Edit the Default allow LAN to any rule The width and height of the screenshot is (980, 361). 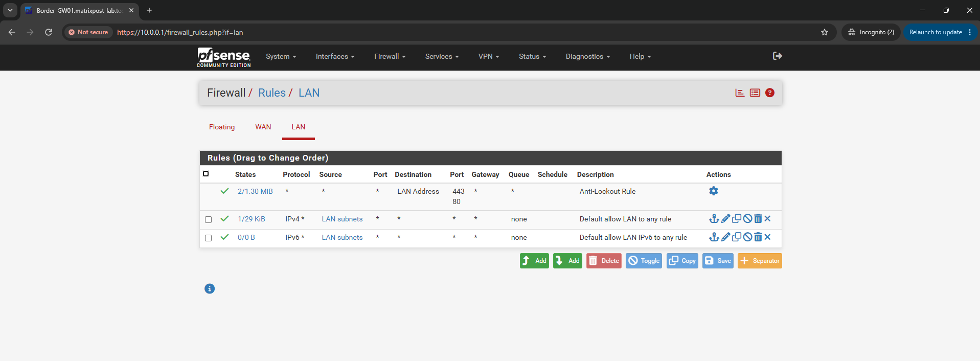click(725, 219)
